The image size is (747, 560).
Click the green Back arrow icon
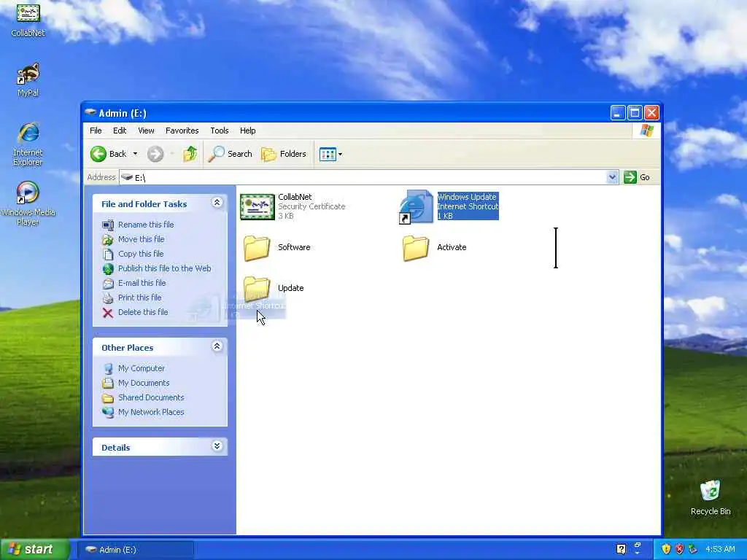coord(98,154)
